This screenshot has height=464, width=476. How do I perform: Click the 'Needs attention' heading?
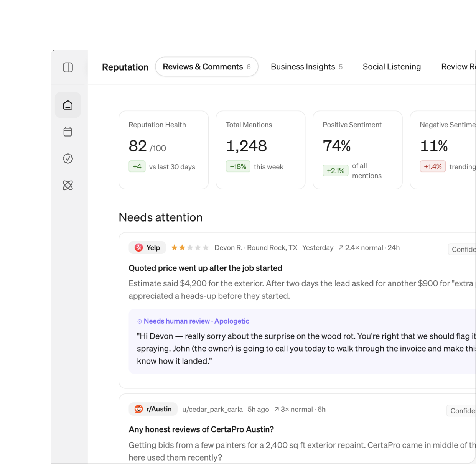[161, 217]
